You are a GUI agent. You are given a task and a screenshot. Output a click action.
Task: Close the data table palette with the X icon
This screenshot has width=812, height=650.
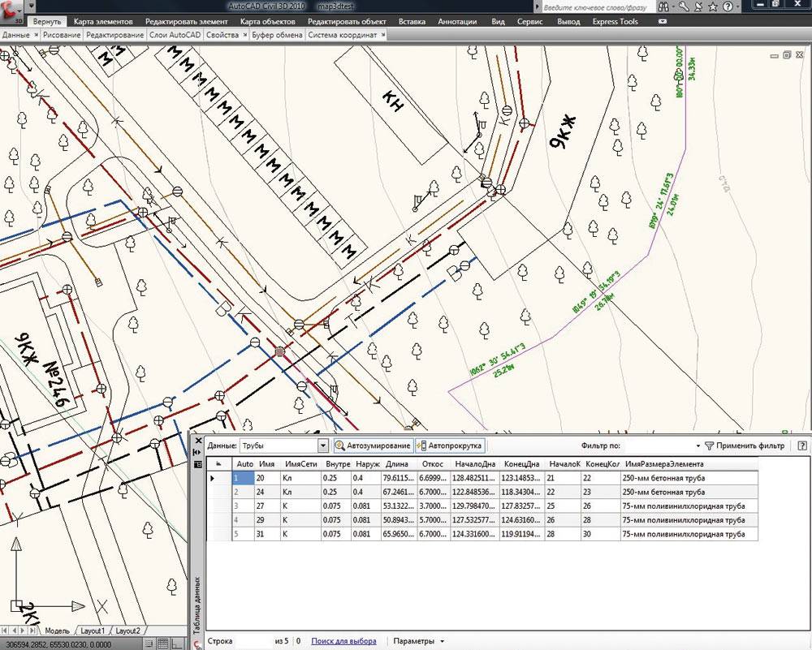[x=198, y=441]
